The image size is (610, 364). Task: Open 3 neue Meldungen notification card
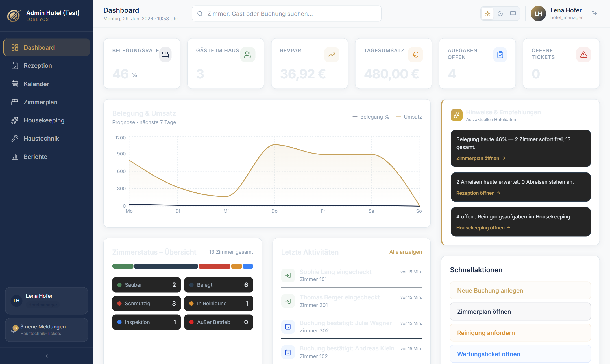[x=47, y=330]
